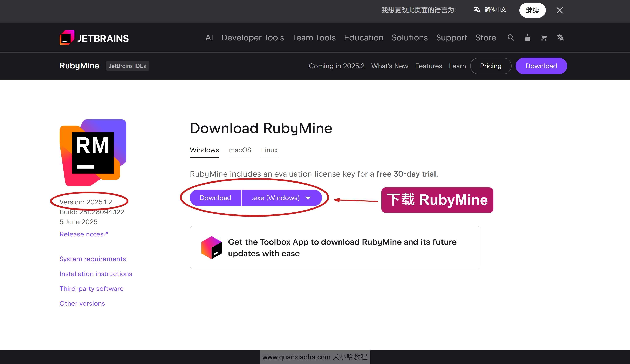Viewport: 630px width, 364px height.
Task: Go to the Store menu item
Action: click(x=486, y=37)
